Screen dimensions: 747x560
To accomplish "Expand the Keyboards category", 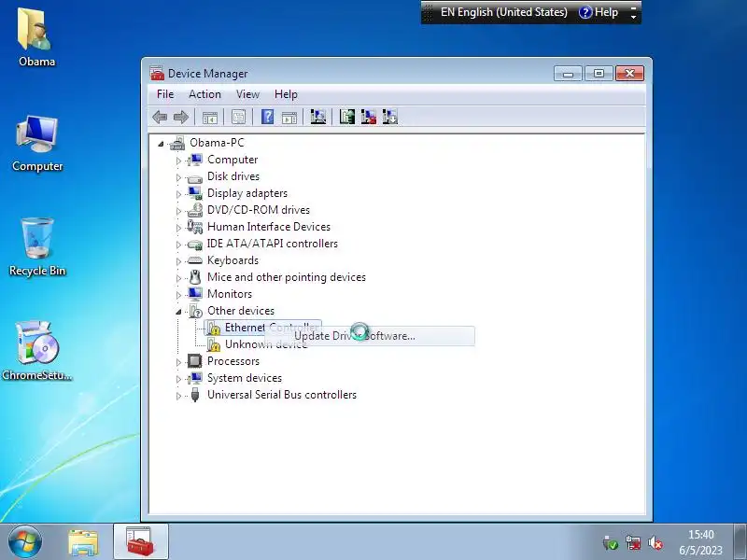I will [x=178, y=261].
